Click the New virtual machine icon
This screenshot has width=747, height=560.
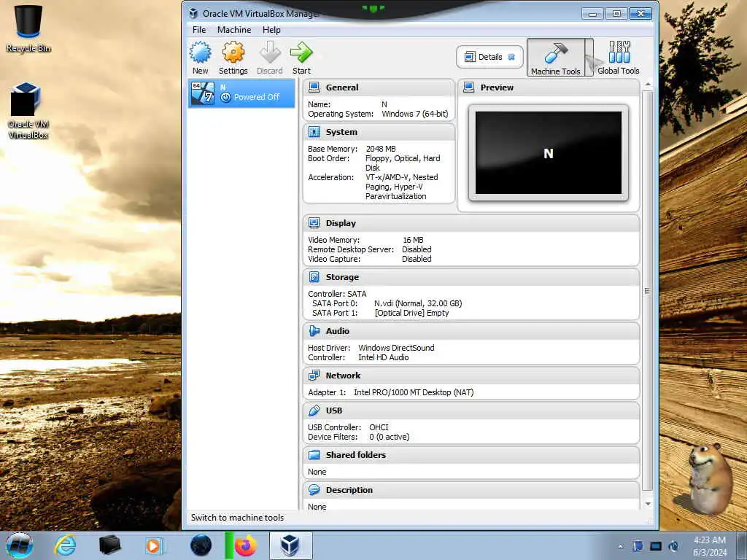200,52
